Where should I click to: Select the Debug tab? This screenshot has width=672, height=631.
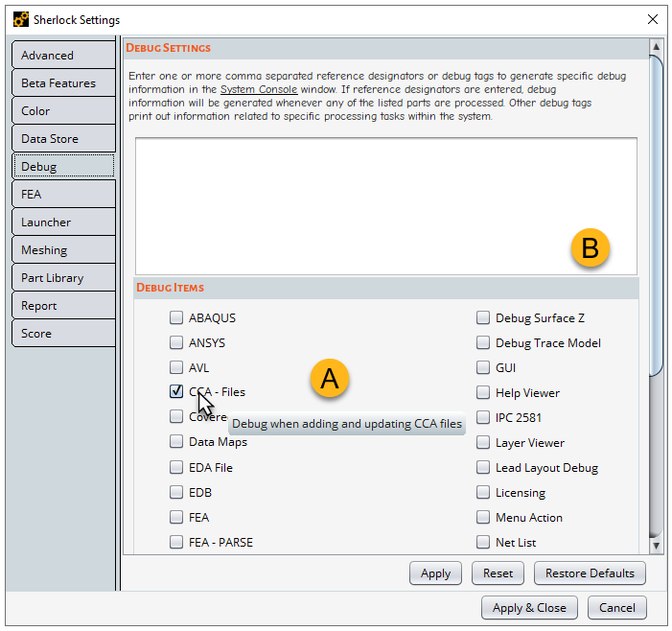pyautogui.click(x=63, y=166)
